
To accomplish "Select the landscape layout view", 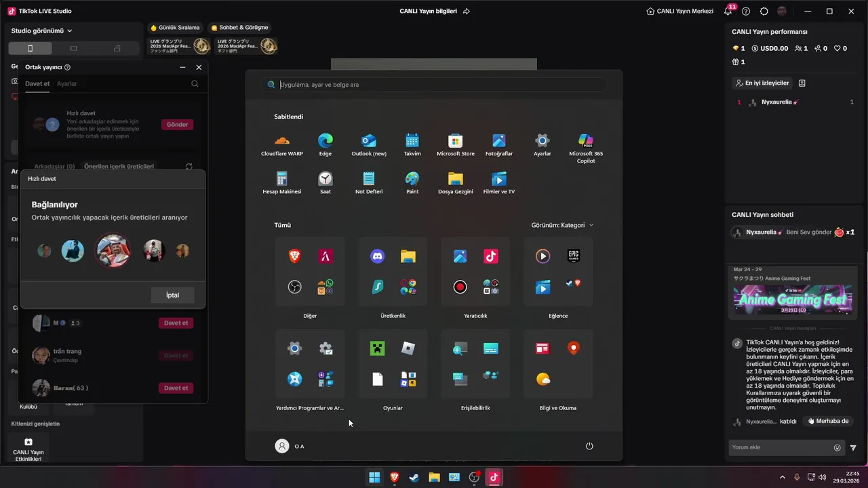I will [x=73, y=48].
